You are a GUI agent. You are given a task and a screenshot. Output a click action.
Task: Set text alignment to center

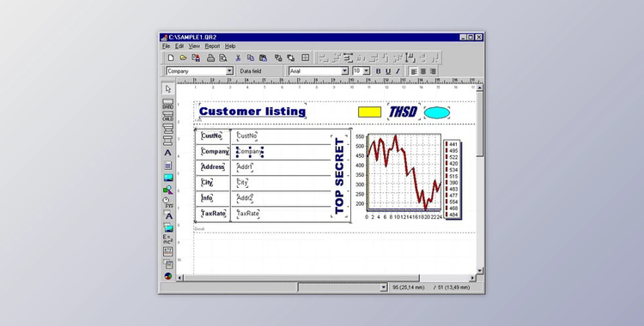click(x=423, y=71)
